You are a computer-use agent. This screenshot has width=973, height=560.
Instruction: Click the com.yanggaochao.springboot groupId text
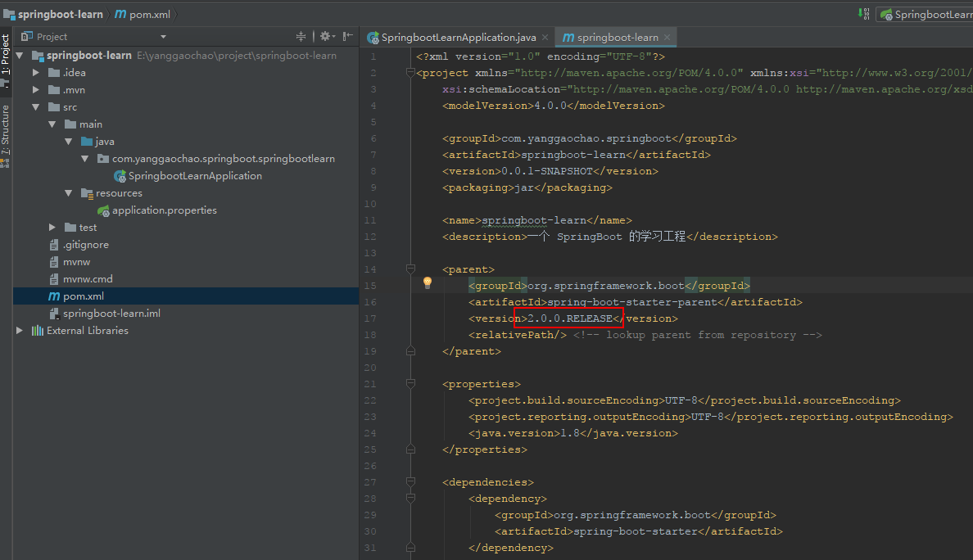click(586, 138)
